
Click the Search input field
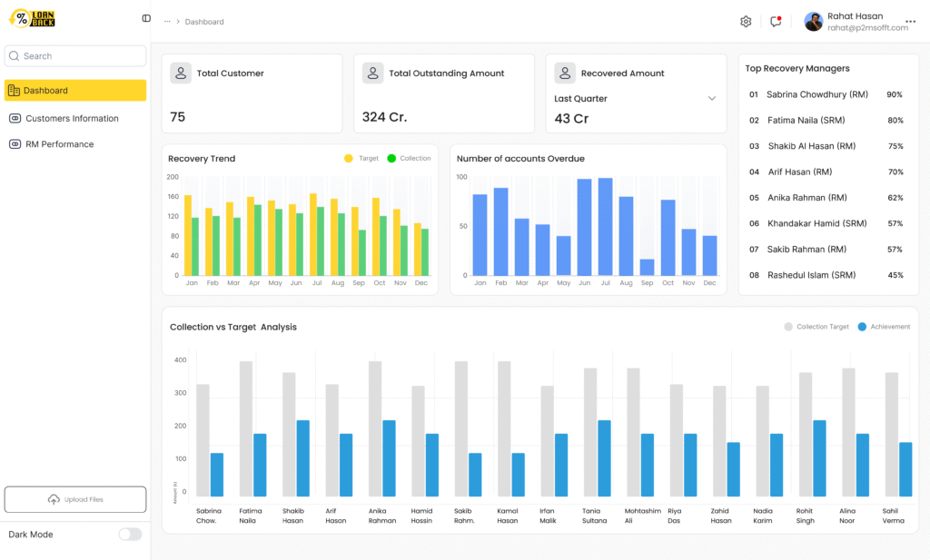75,56
